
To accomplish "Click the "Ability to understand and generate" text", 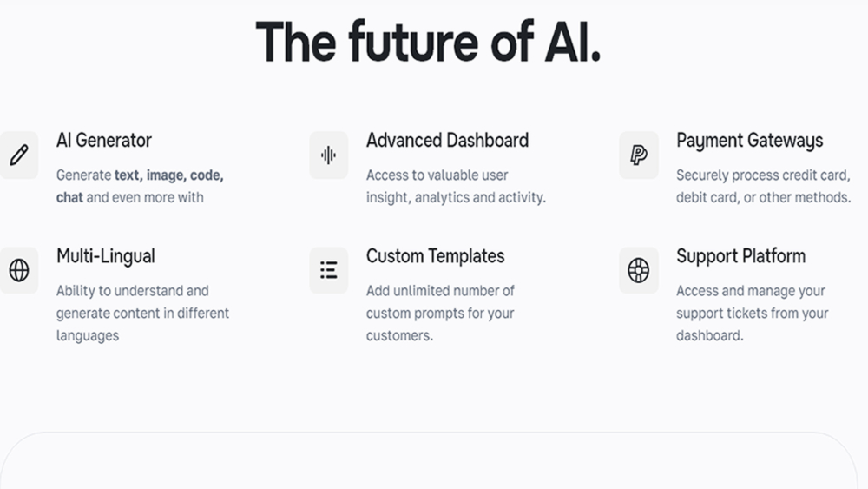I will tap(142, 313).
